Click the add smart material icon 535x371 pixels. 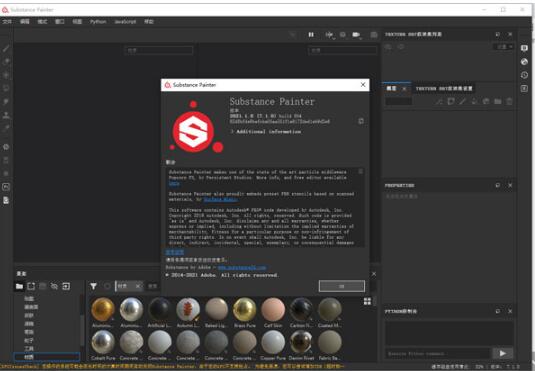pyautogui.click(x=486, y=101)
